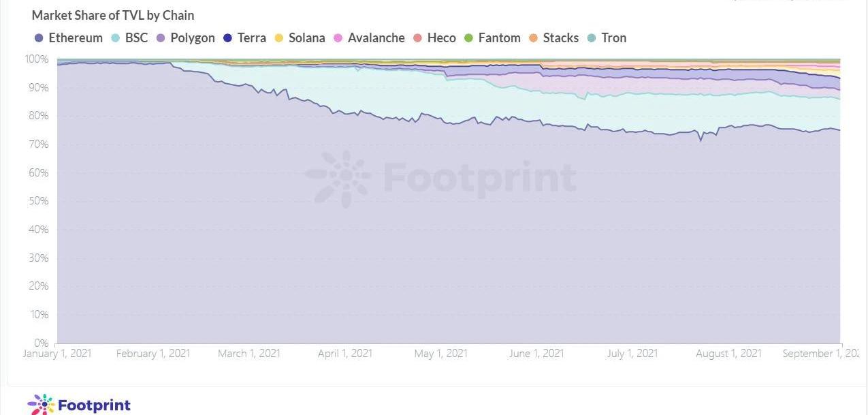Toggle the BSC series legend label
This screenshot has height=415, width=868.
click(x=136, y=38)
